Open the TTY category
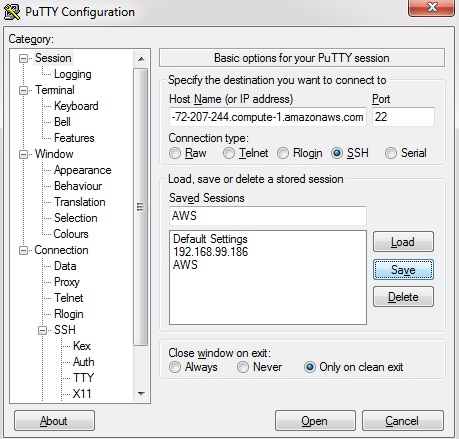Viewport: 459px width, 439px height. [x=83, y=378]
